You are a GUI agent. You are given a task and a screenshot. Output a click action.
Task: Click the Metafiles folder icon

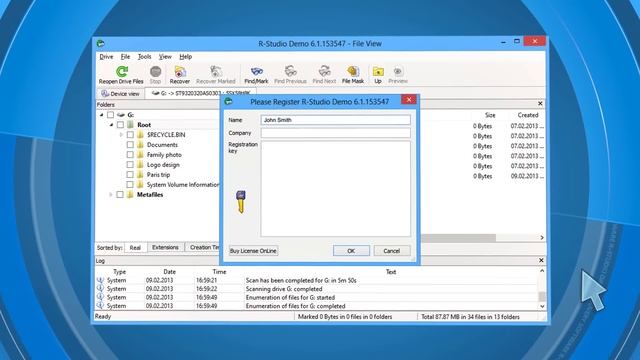(x=130, y=195)
